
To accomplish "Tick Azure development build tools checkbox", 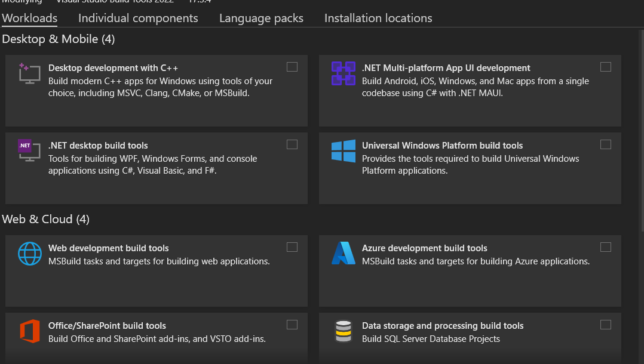I will 605,247.
